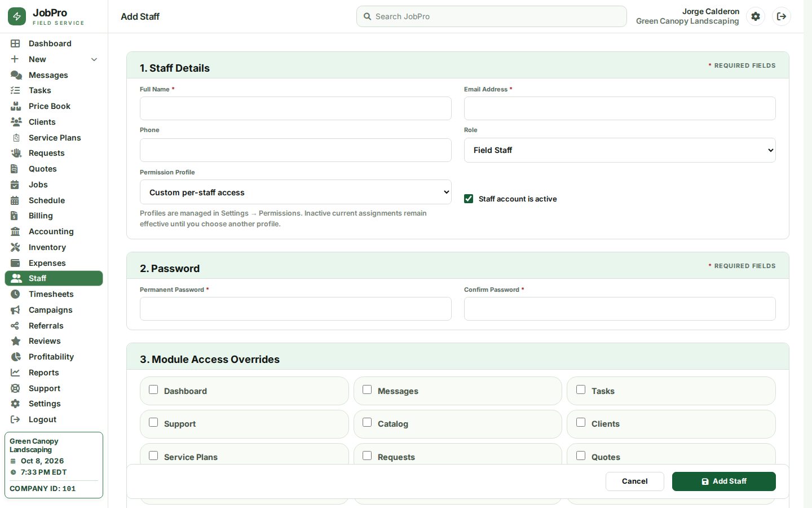This screenshot has height=508, width=812.
Task: Enable Catalog module access checkbox
Action: tap(367, 422)
